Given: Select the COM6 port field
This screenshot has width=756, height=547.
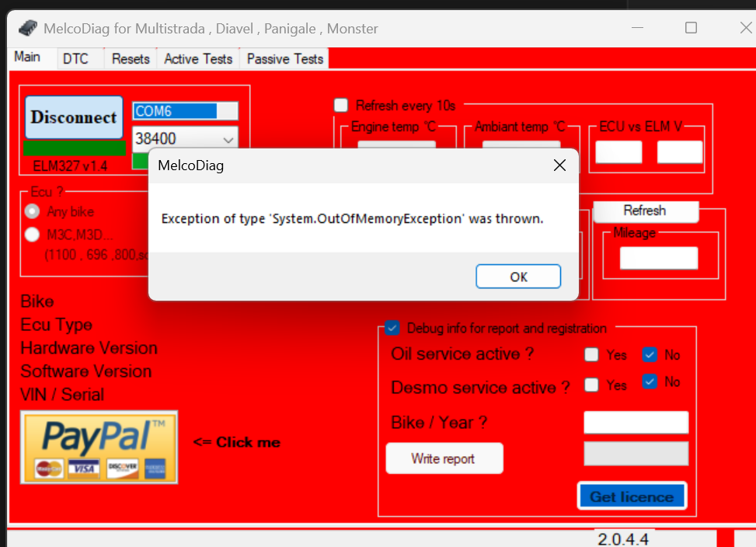Looking at the screenshot, I should click(x=185, y=111).
